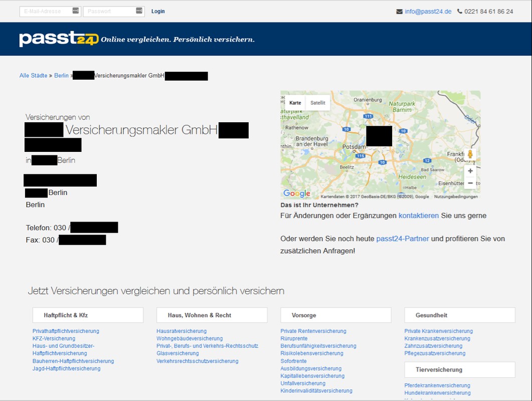Select the Karte map view
This screenshot has width=532, height=401.
pyautogui.click(x=295, y=103)
